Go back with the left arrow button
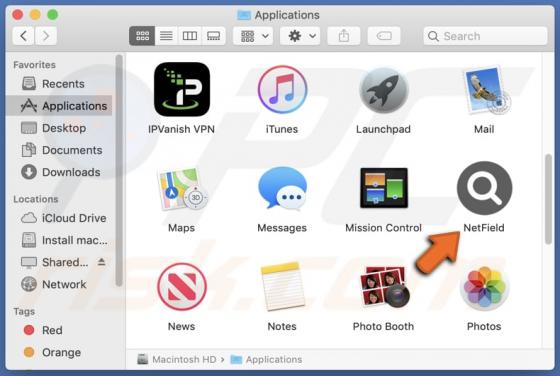This screenshot has height=376, width=560. coord(24,36)
